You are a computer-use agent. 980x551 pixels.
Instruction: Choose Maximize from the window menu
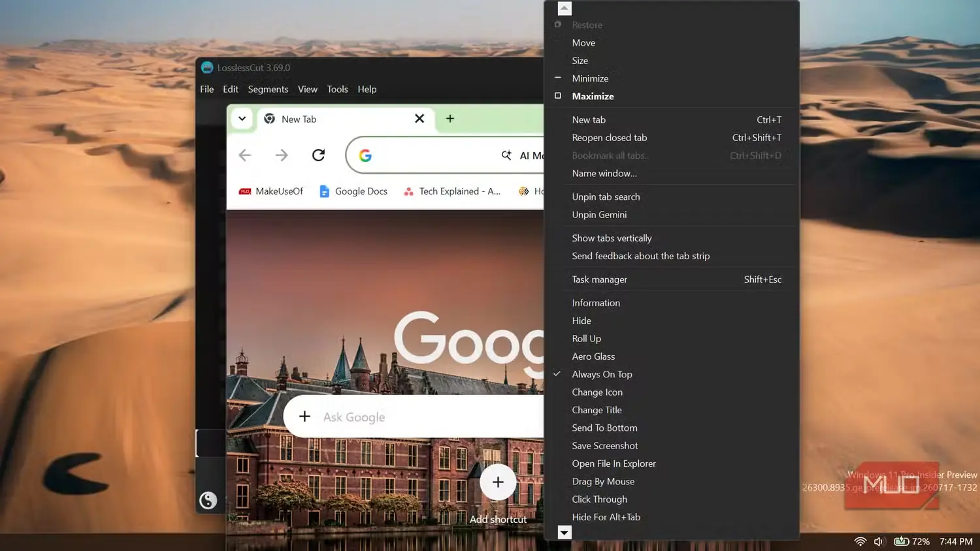pyautogui.click(x=672, y=96)
